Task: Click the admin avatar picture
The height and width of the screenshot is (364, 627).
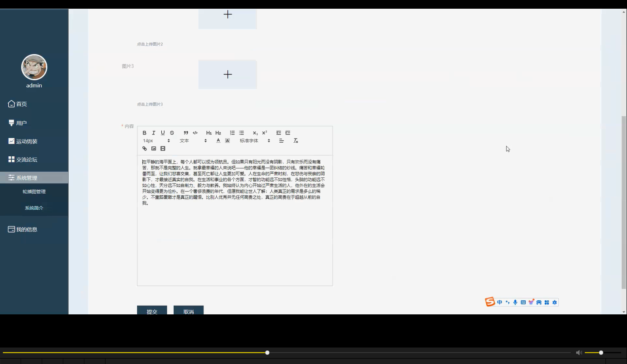Action: (34, 67)
